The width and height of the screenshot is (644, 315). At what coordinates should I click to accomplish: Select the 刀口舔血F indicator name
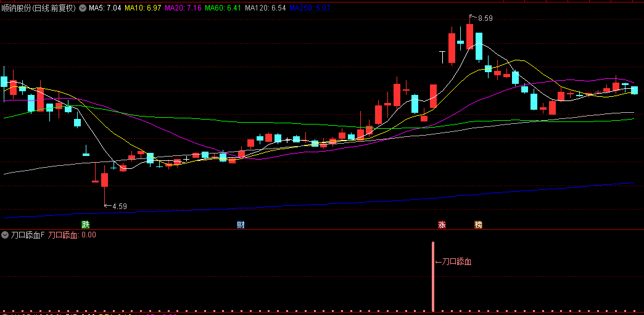(x=28, y=235)
